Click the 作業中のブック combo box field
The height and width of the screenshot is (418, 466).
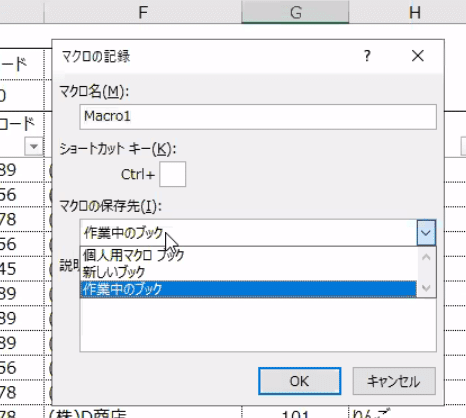[248, 233]
